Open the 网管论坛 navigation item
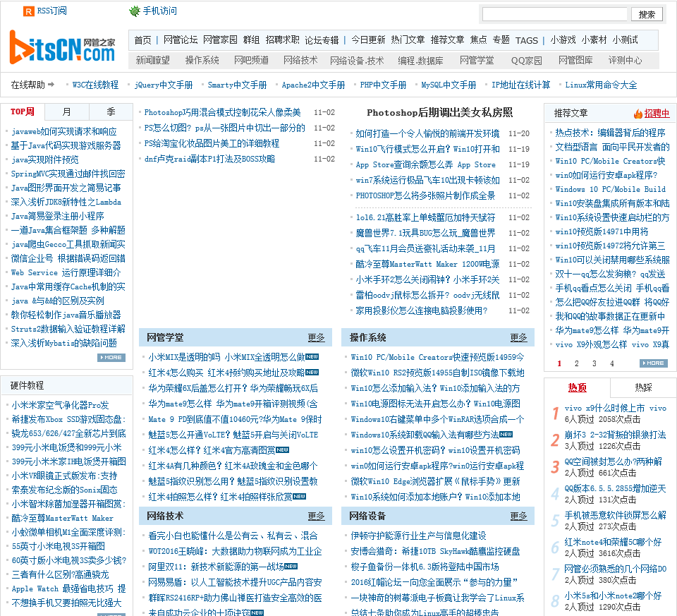The image size is (677, 616). point(181,40)
